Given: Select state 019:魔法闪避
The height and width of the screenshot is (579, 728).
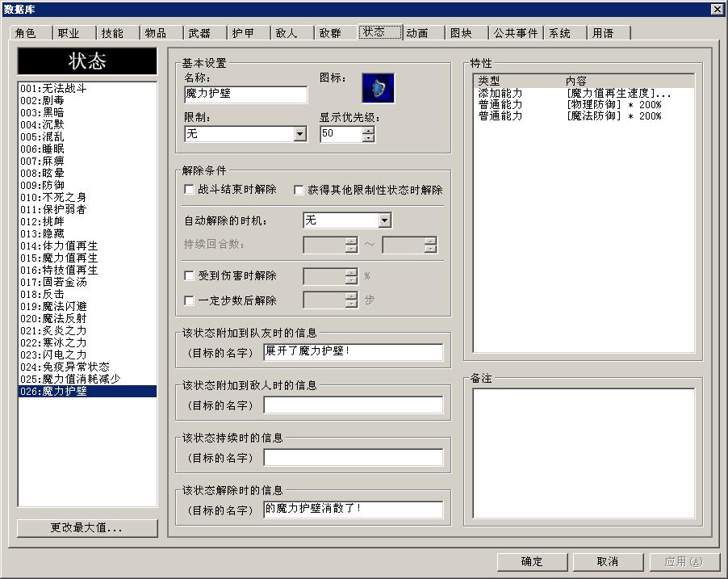Looking at the screenshot, I should tap(87, 306).
